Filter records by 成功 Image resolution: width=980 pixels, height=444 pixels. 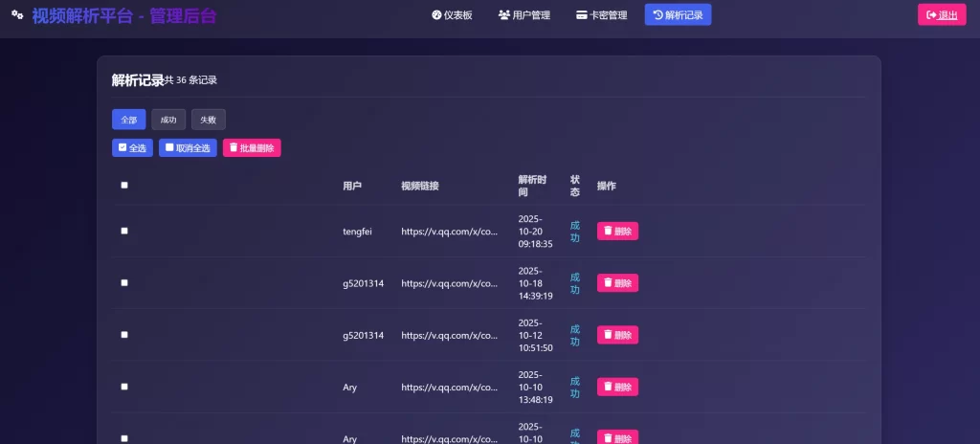[x=168, y=120]
